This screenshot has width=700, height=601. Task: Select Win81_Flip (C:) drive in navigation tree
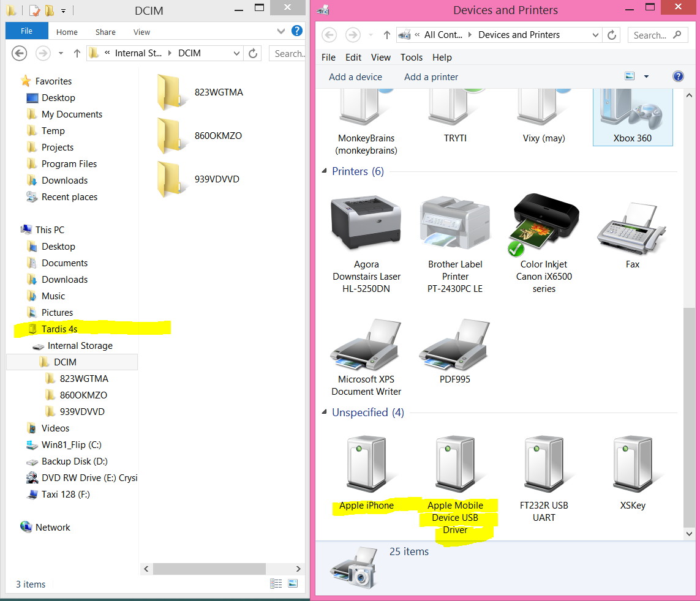[x=72, y=444]
